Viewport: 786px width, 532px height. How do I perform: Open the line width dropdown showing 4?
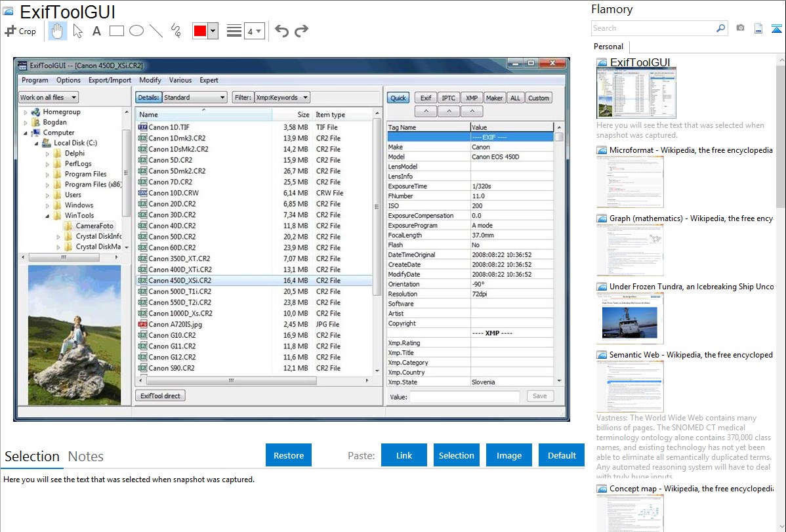[254, 31]
